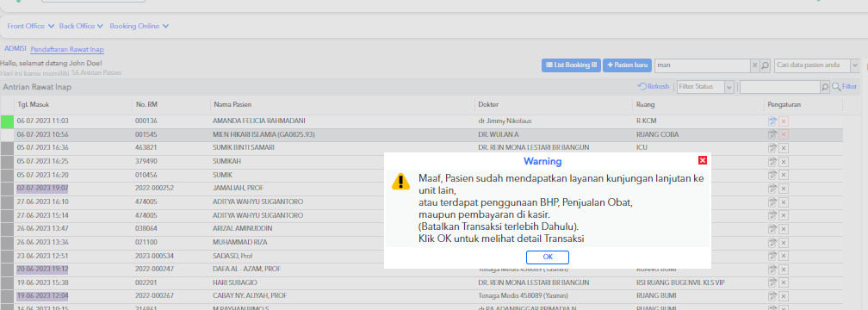
Task: Delete the MUHAMMAD RIZA entry
Action: click(784, 242)
